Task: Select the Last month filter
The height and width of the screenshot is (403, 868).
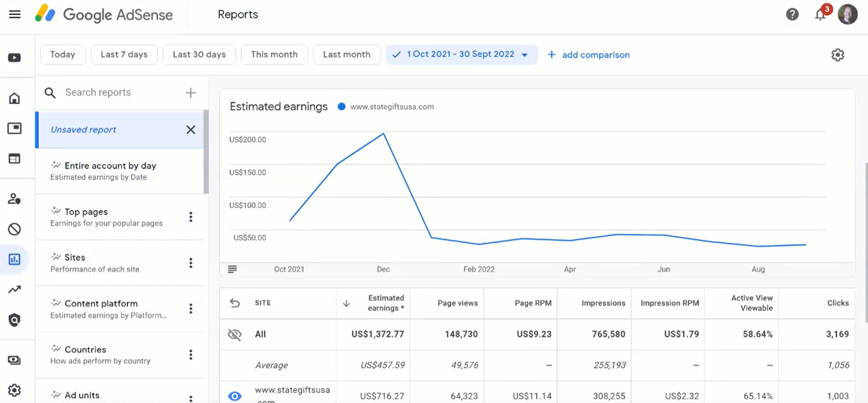Action: pyautogui.click(x=346, y=55)
